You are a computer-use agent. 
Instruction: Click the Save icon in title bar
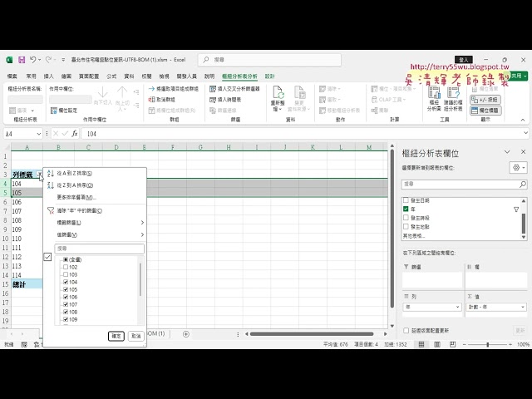coord(22,60)
